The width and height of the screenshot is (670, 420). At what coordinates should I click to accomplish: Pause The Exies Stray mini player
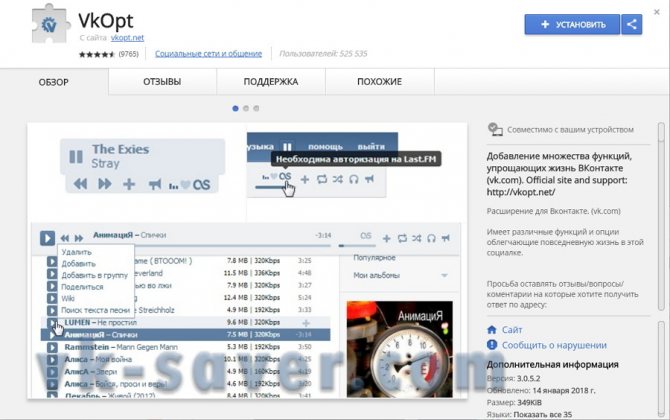click(x=76, y=157)
